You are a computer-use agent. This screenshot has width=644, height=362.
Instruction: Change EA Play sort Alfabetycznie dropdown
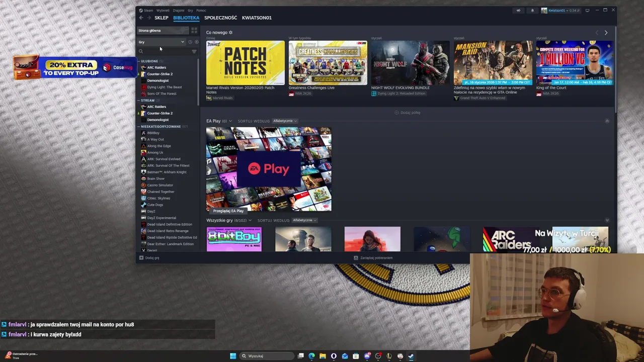[x=285, y=121]
